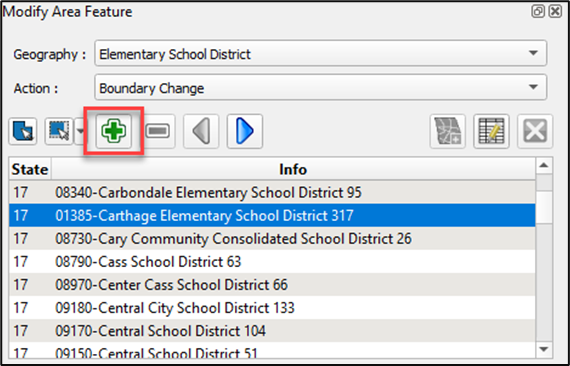
Task: Click the list scrollbar down arrow
Action: pos(544,350)
